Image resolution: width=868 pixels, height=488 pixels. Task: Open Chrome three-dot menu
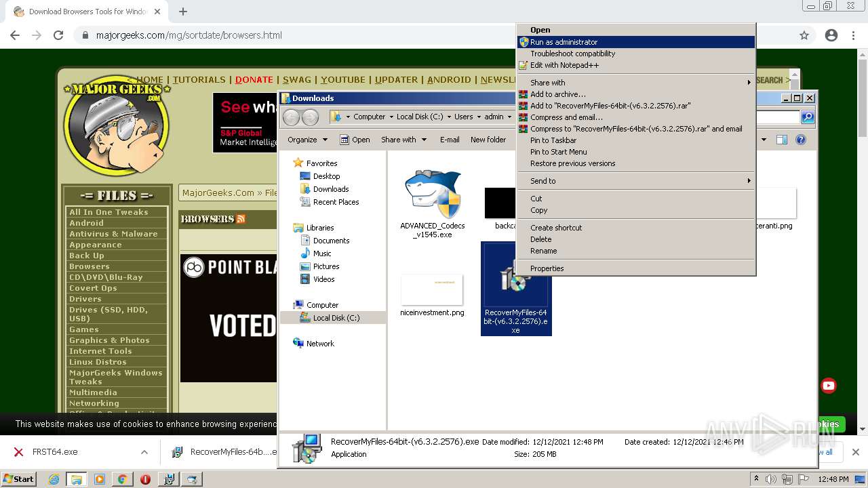point(854,35)
